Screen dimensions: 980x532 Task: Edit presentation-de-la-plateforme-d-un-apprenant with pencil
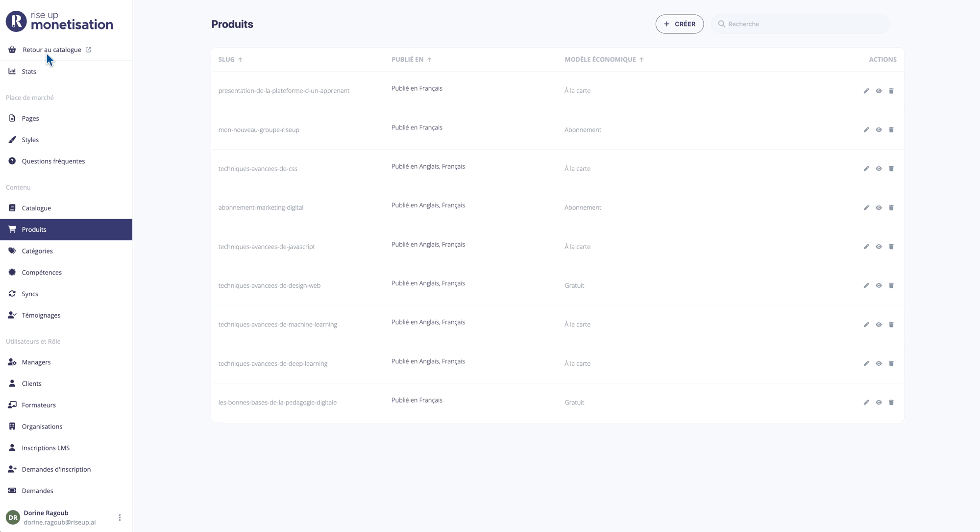tap(866, 91)
